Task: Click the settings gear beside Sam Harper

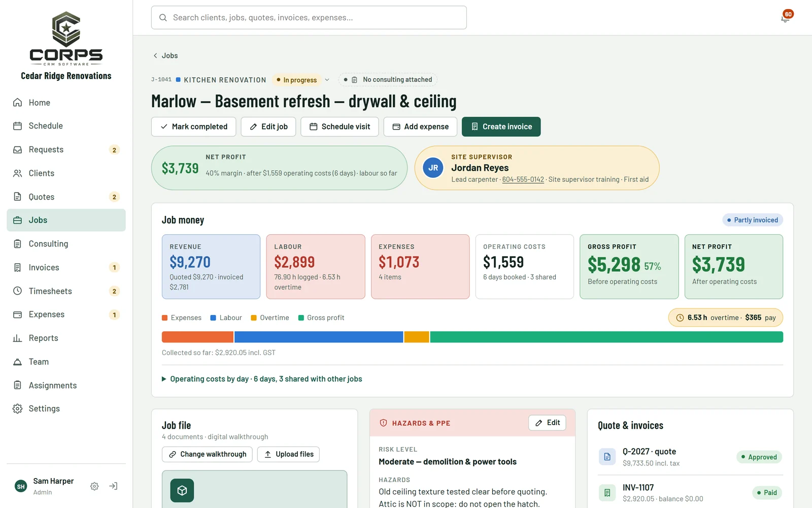Action: tap(94, 486)
